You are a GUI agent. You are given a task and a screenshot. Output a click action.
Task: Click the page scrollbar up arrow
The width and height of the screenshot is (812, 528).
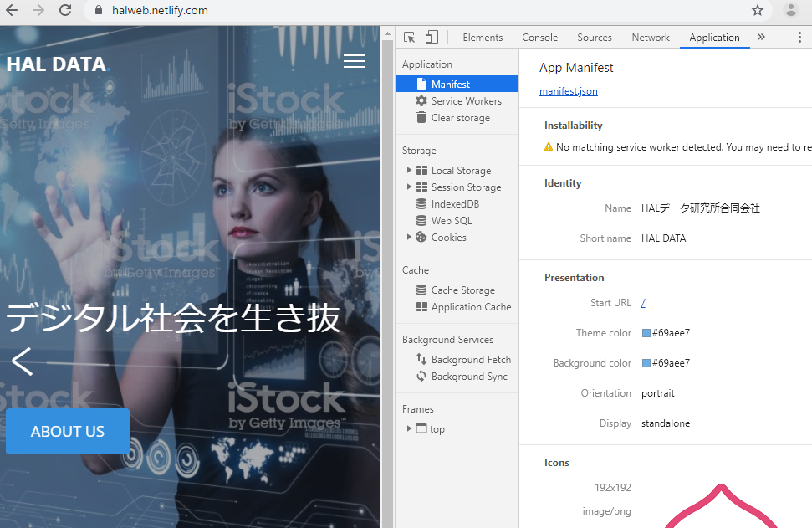[x=387, y=34]
